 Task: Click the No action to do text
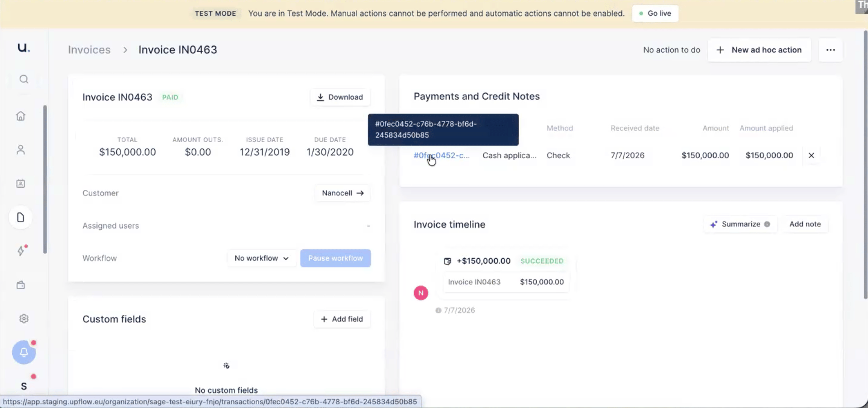672,50
